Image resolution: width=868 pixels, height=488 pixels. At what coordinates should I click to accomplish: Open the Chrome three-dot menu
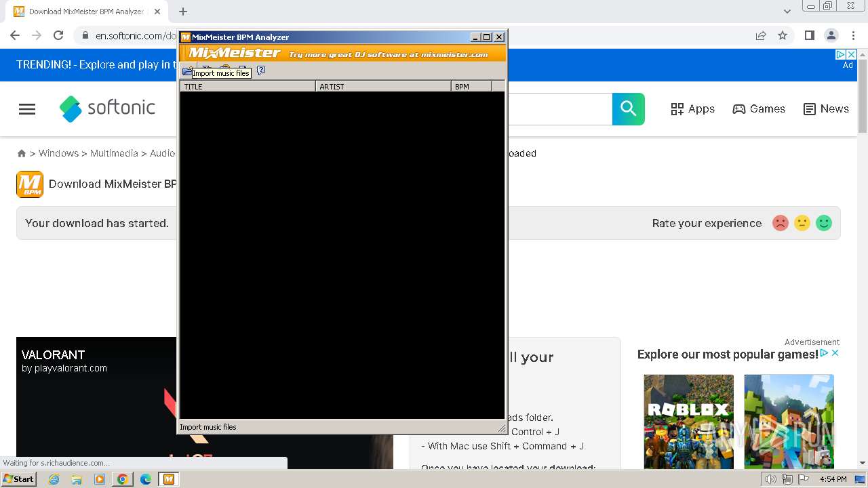(x=853, y=35)
